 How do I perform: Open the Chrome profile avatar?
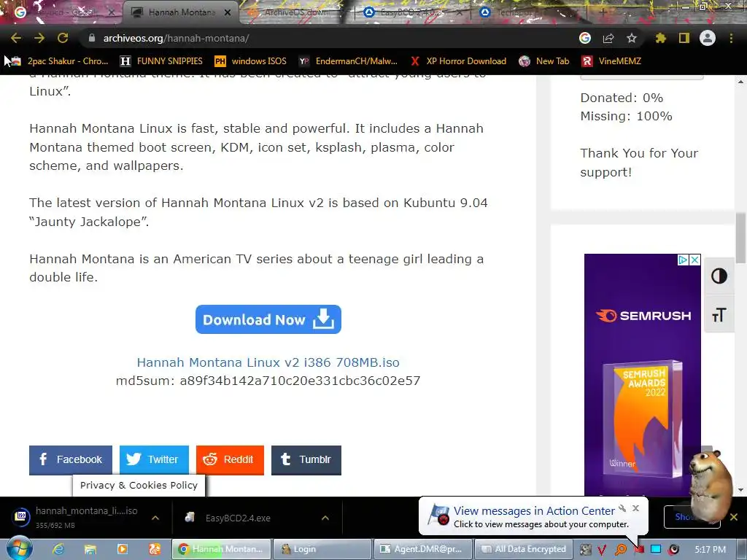click(708, 38)
